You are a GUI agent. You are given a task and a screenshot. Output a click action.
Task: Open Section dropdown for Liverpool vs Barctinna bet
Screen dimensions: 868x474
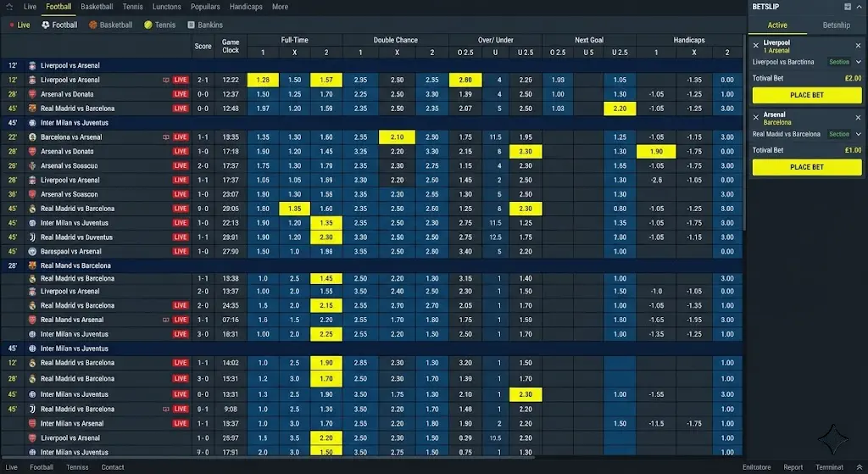pyautogui.click(x=844, y=62)
